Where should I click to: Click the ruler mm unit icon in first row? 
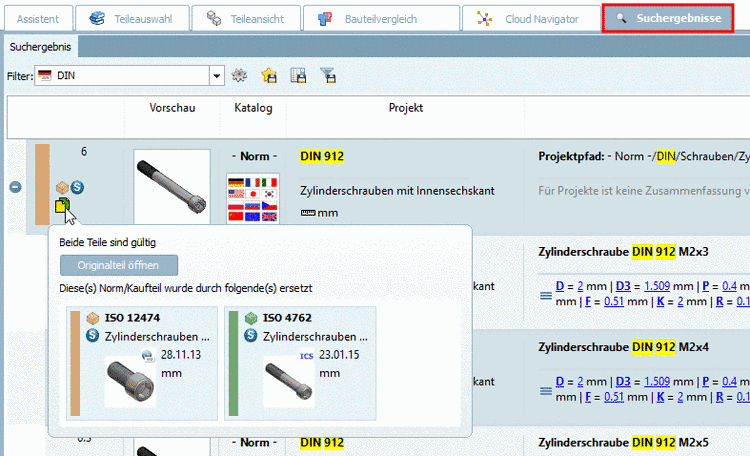(x=308, y=213)
